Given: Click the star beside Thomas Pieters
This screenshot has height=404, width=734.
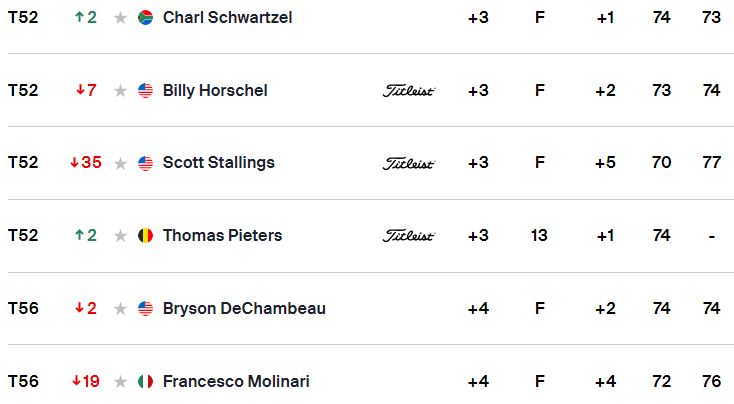Looking at the screenshot, I should point(120,236).
